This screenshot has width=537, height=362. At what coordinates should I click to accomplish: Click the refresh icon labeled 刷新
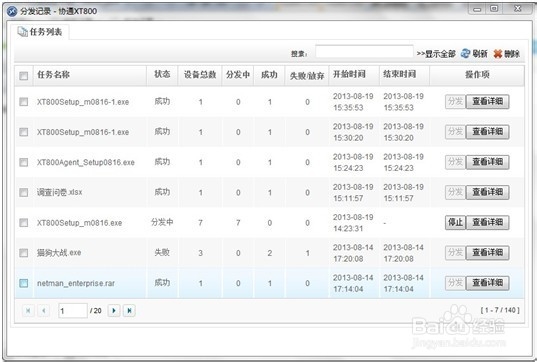(466, 53)
